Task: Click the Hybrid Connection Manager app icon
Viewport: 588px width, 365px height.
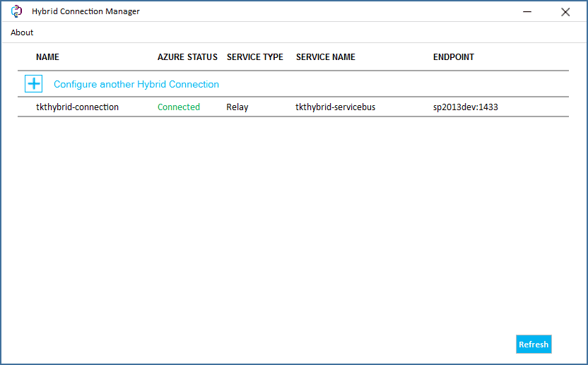Action: pyautogui.click(x=16, y=11)
